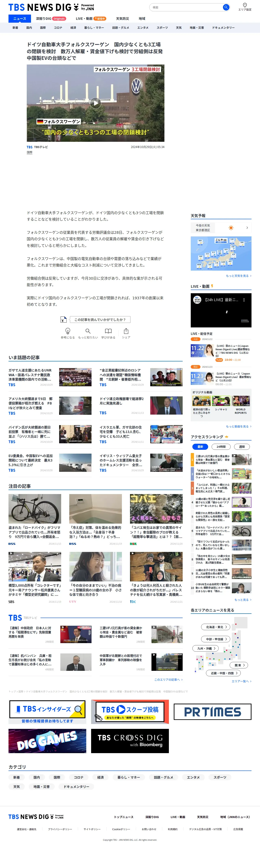260x868 pixels.
Task: Click the もっと知りたい magnifier icon
Action: [x=88, y=331]
